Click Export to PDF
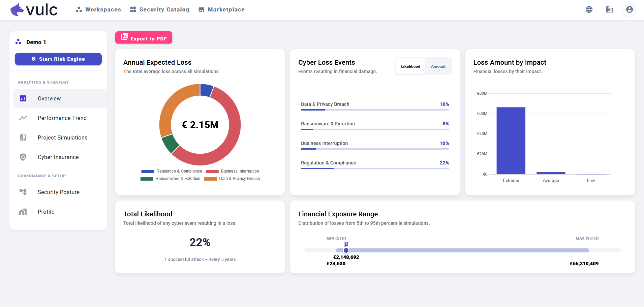644x307 pixels. [144, 38]
